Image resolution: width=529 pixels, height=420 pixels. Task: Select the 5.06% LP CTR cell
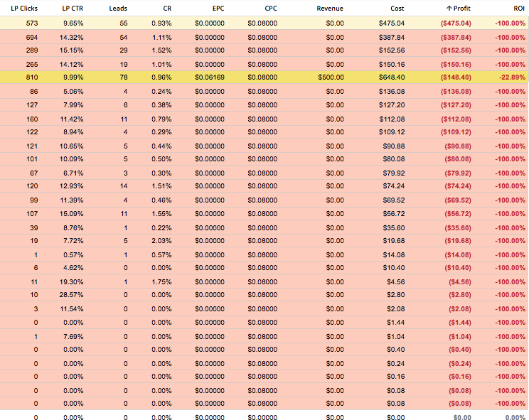(x=73, y=92)
